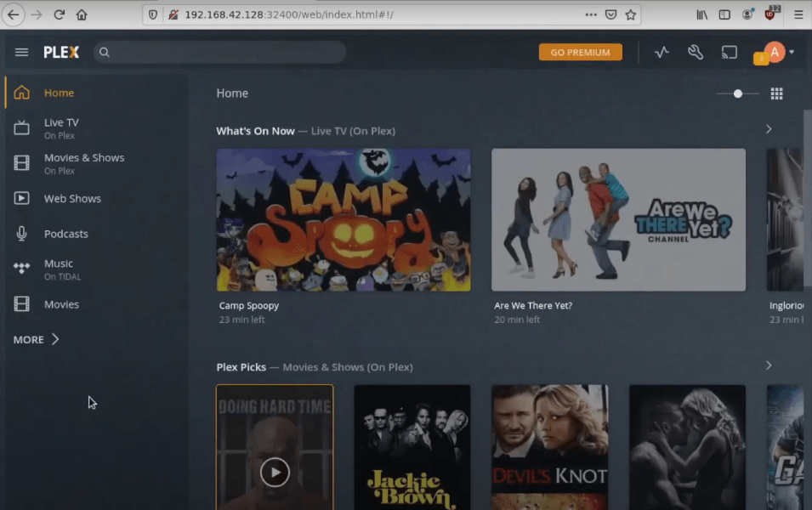This screenshot has width=812, height=510.
Task: Go back in the browser
Action: pyautogui.click(x=14, y=14)
